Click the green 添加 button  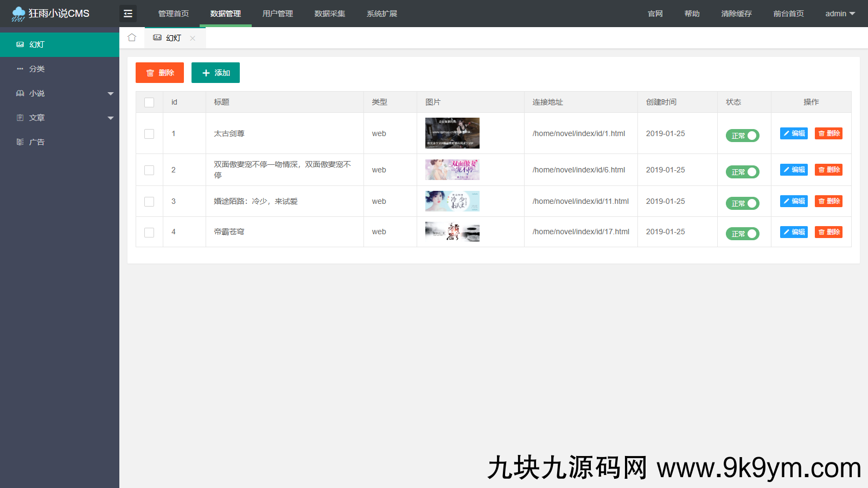[x=215, y=73]
